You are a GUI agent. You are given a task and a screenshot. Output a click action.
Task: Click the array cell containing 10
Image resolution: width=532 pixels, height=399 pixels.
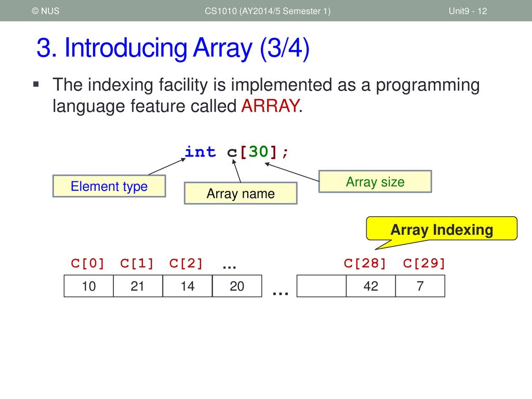[x=88, y=286]
